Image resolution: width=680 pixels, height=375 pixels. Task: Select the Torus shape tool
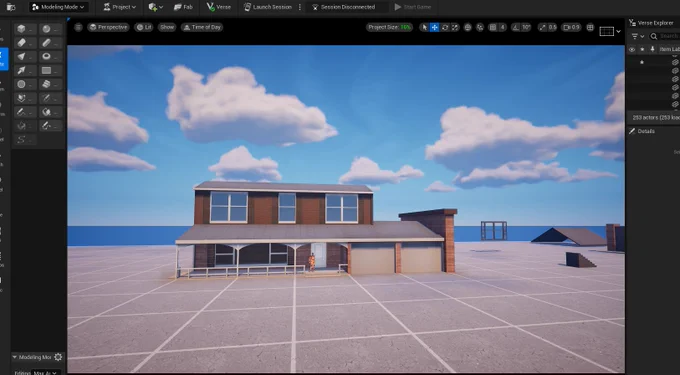pos(51,57)
